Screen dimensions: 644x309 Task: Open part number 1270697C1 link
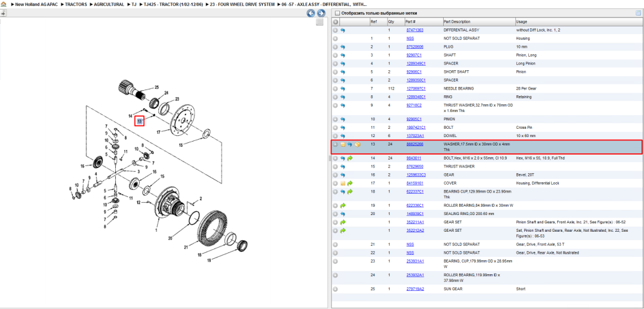416,88
